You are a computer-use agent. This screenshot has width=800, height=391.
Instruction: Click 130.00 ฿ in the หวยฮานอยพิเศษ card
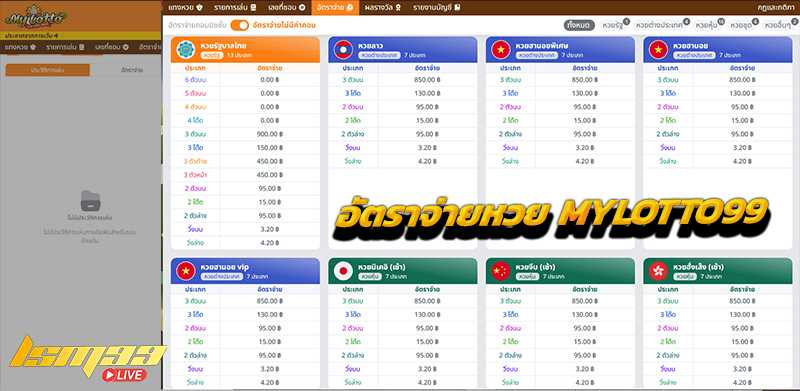tap(585, 94)
